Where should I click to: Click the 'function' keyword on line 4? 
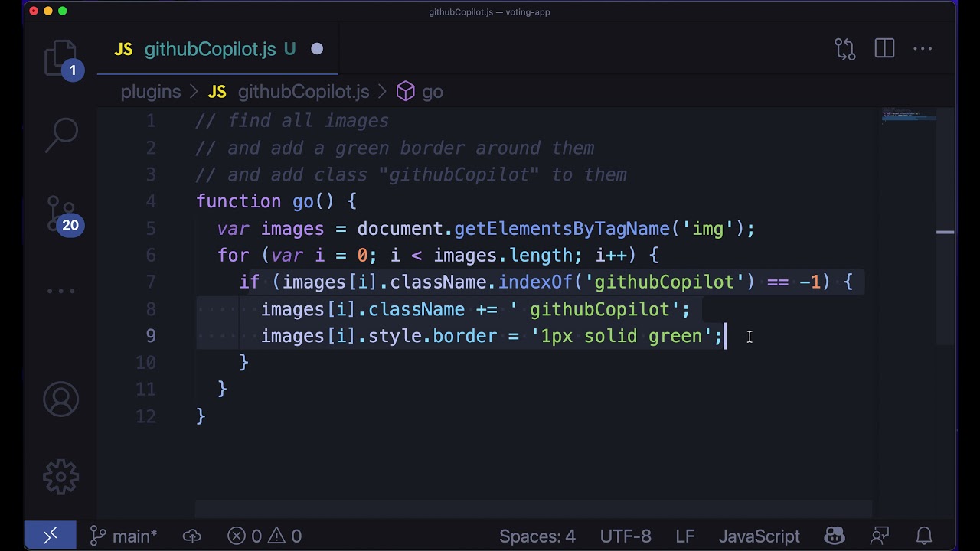click(x=239, y=201)
